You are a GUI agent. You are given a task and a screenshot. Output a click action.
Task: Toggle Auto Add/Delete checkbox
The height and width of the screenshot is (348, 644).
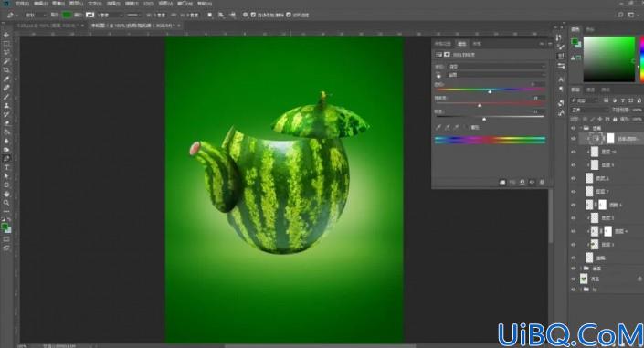pyautogui.click(x=253, y=15)
